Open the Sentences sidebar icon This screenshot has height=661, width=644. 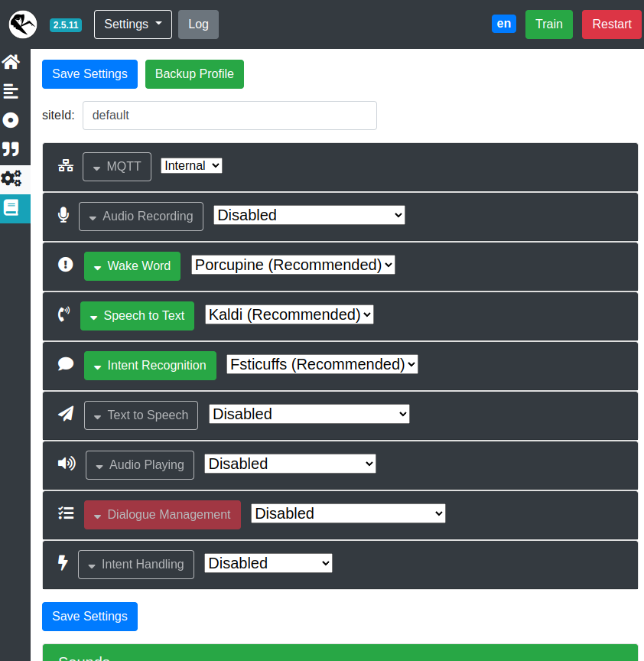pos(11,91)
